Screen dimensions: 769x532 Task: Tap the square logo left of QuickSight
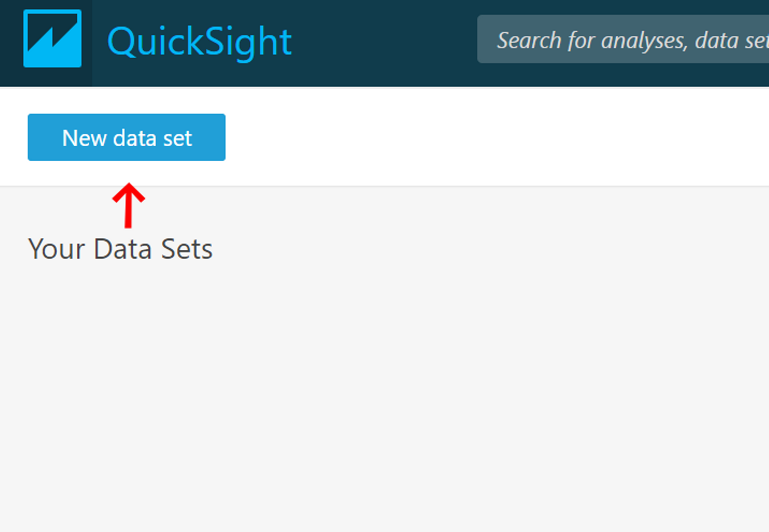coord(52,38)
